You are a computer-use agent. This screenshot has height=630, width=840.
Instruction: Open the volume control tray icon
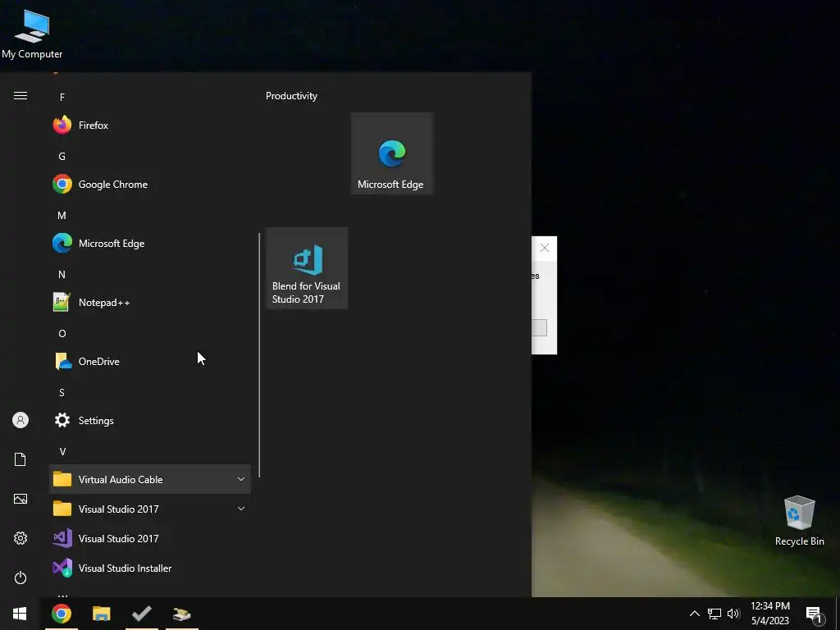tap(733, 614)
